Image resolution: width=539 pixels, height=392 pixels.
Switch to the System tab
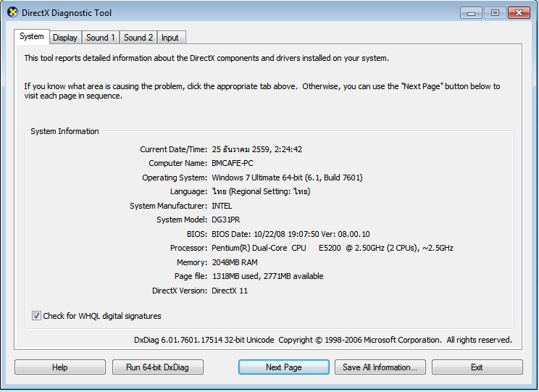pyautogui.click(x=32, y=36)
